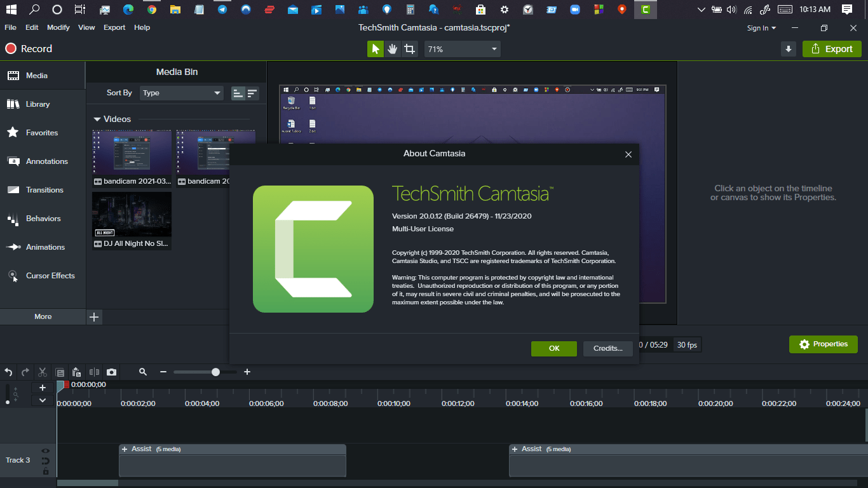Open the Sign In dropdown
The image size is (868, 488).
pyautogui.click(x=761, y=28)
